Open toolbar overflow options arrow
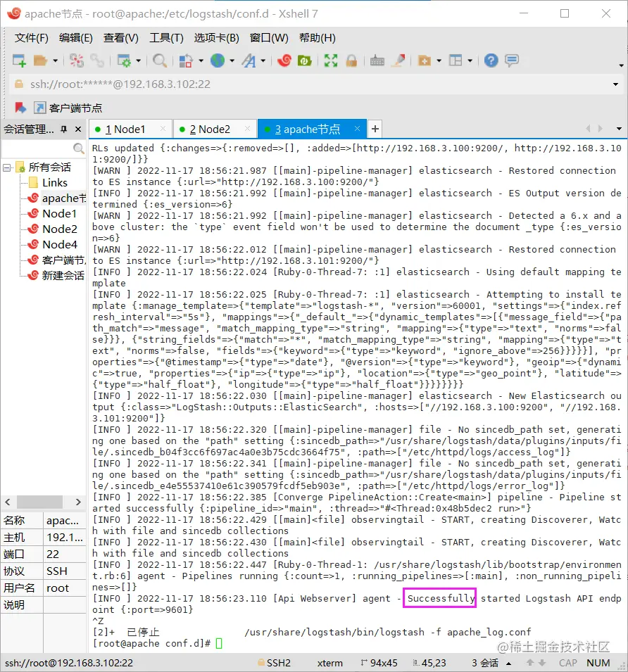Screen dimensions: 628x672 point(621,65)
